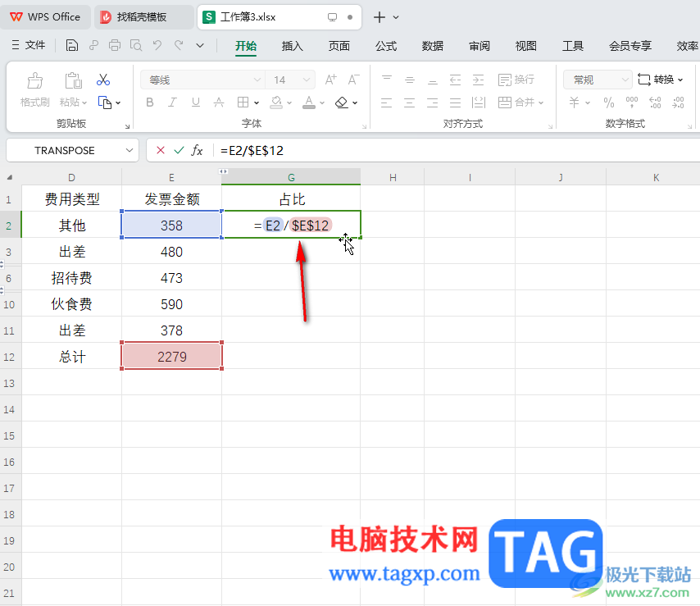Add new tab with plus button
The width and height of the screenshot is (700, 606).
pos(380,17)
